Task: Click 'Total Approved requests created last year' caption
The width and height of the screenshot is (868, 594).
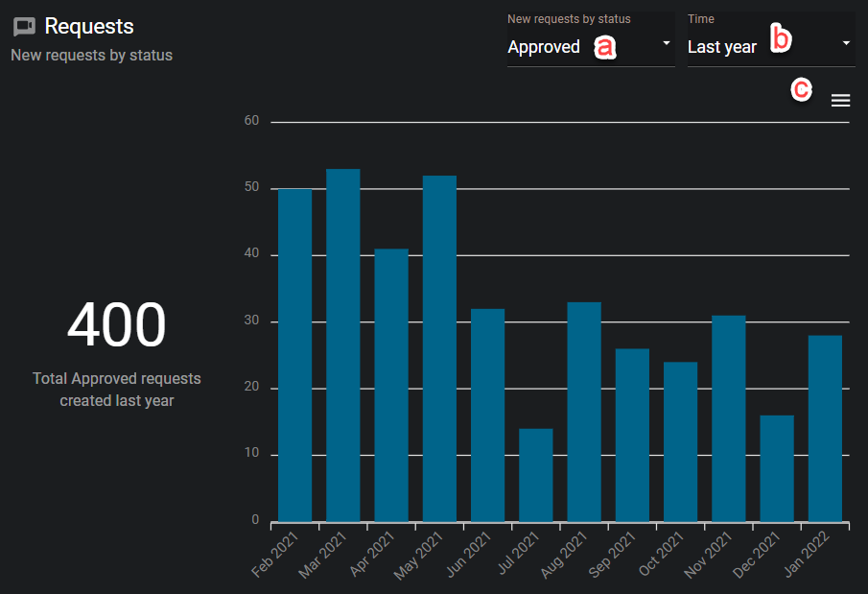Action: (117, 390)
